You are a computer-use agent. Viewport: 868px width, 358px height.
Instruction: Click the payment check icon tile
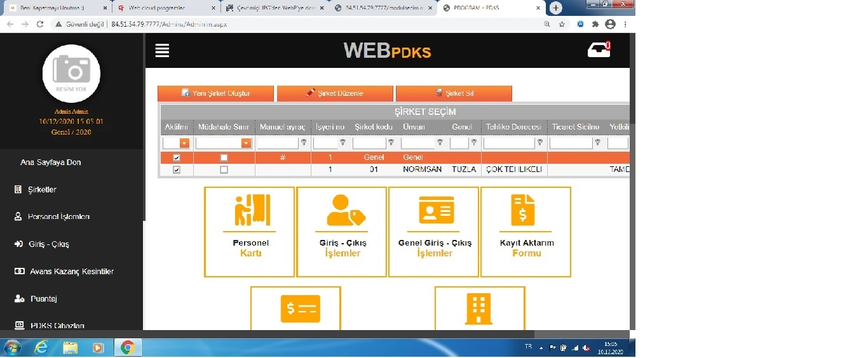pyautogui.click(x=296, y=308)
